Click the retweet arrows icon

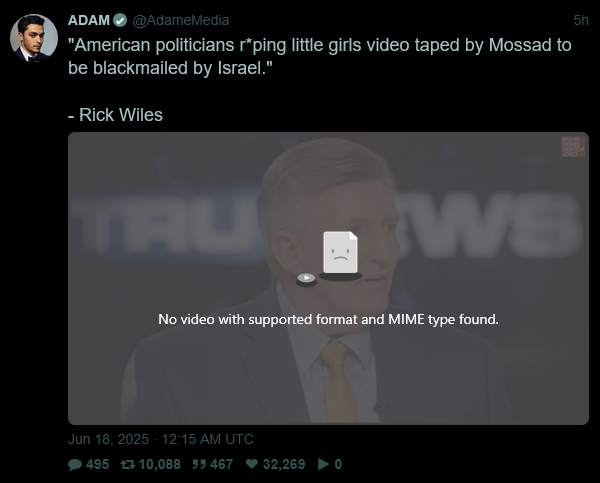(128, 464)
